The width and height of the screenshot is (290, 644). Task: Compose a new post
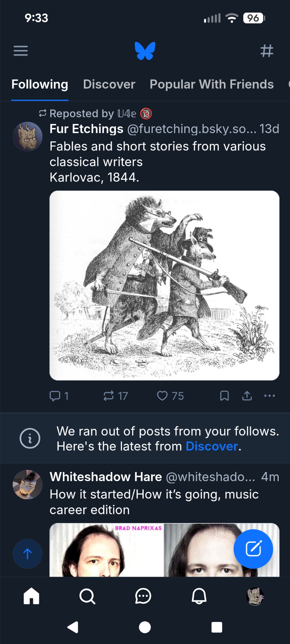(253, 549)
